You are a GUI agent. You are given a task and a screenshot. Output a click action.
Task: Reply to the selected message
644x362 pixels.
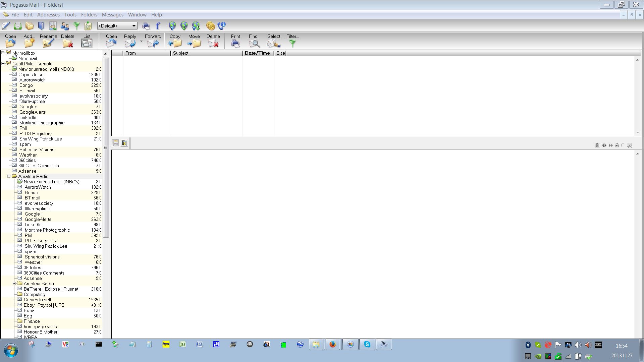[130, 41]
